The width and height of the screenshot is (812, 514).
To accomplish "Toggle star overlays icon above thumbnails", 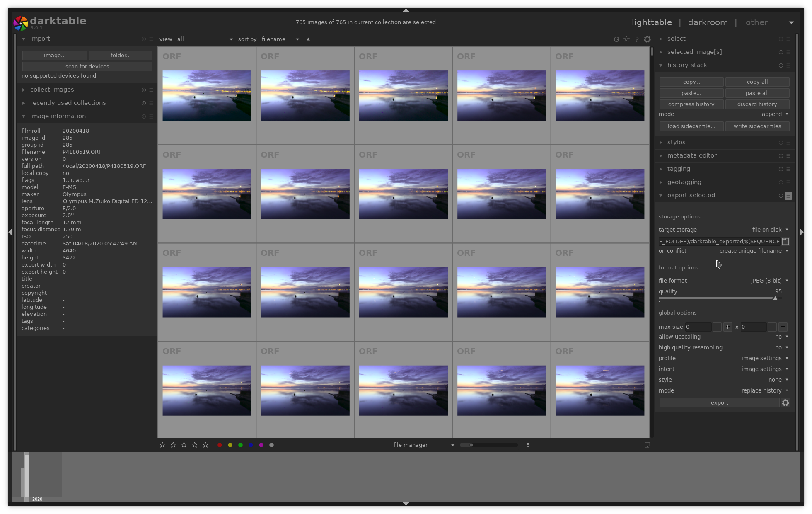I will (626, 39).
